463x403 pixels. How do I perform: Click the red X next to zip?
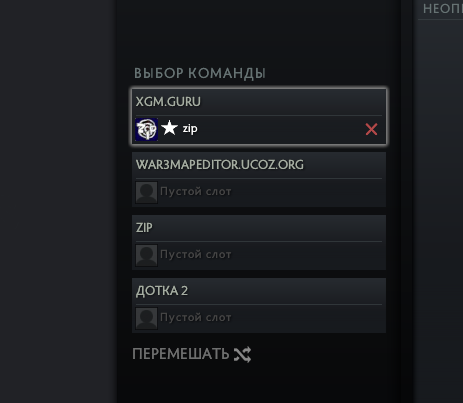pos(371,129)
